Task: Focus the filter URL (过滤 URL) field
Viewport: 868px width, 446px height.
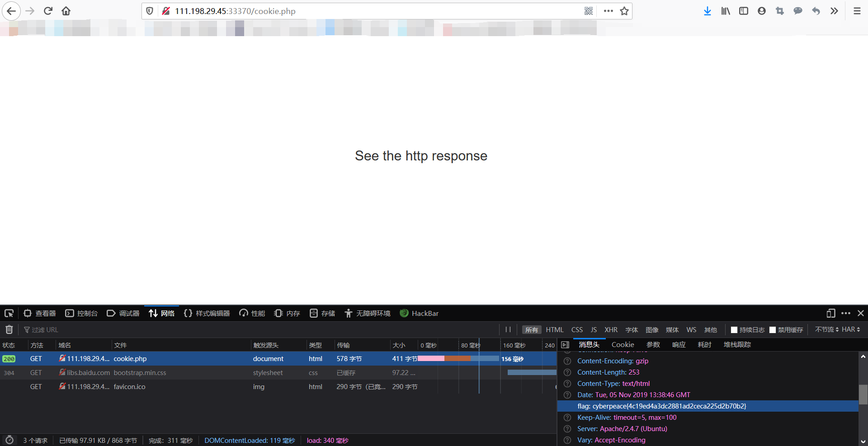Action: [260, 330]
